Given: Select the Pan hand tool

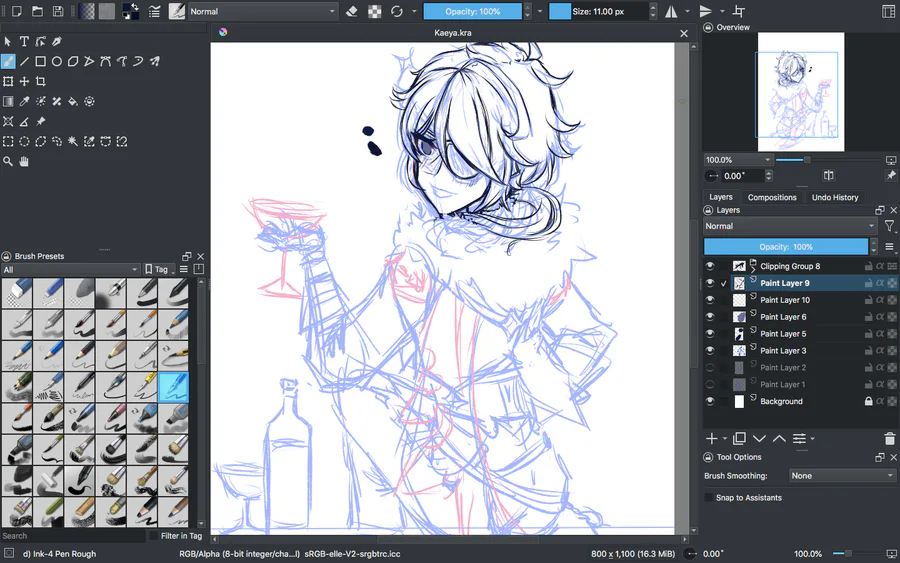Looking at the screenshot, I should tap(24, 161).
